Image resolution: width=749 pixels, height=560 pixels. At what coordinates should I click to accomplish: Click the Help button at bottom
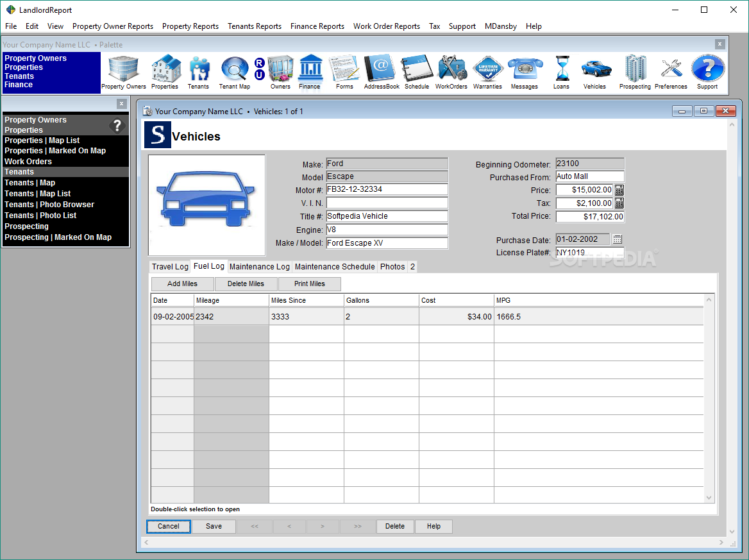tap(433, 526)
